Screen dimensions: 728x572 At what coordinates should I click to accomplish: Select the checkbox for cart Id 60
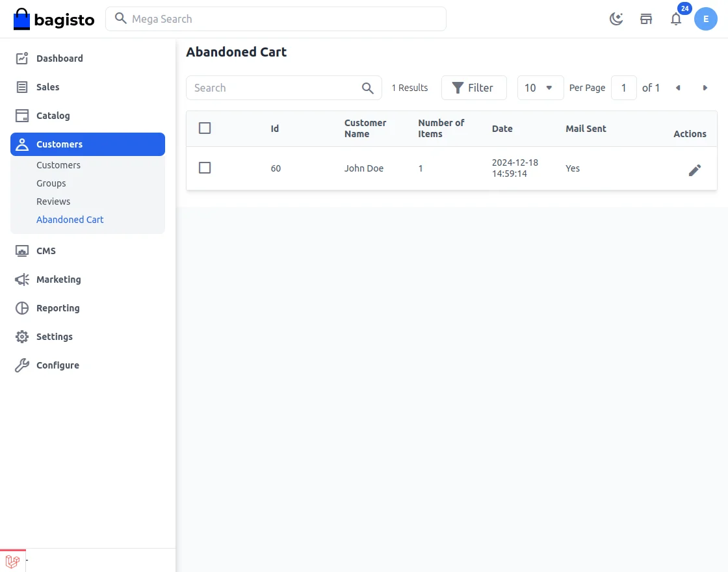coord(205,168)
